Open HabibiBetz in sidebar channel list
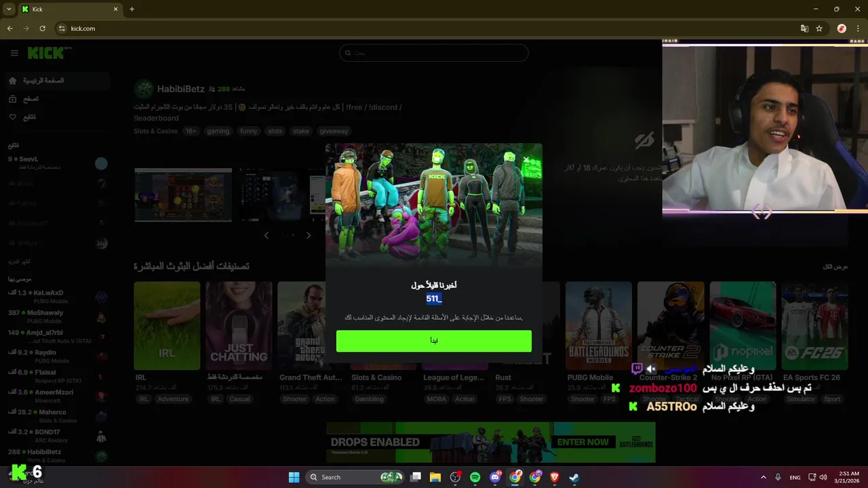Viewport: 868px width, 488px height. [x=57, y=455]
